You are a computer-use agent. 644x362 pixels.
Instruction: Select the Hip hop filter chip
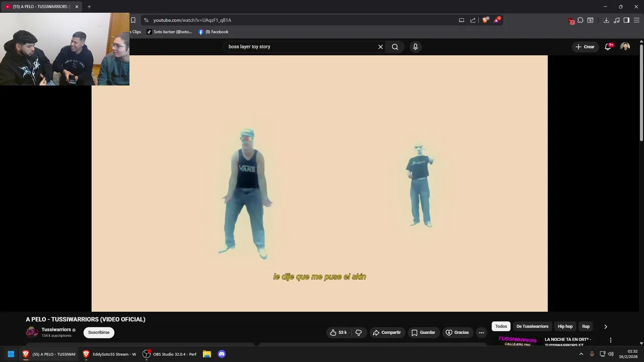pos(565,326)
